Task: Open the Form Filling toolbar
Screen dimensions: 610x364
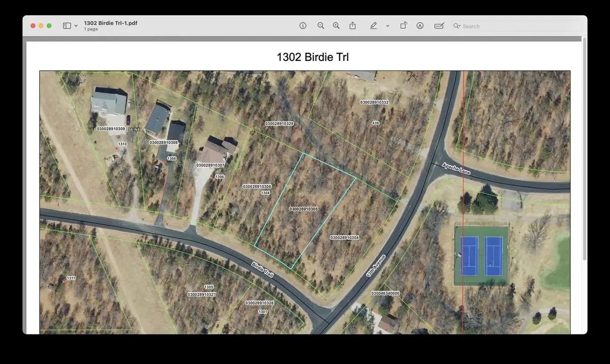Action: tap(439, 25)
